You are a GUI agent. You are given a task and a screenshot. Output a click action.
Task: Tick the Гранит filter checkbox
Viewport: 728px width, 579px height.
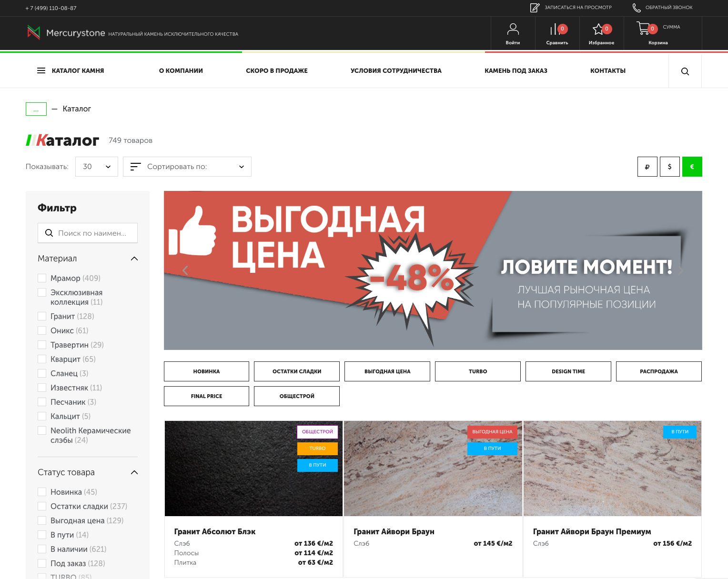coord(42,316)
